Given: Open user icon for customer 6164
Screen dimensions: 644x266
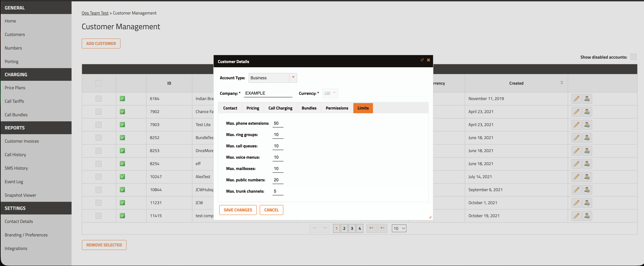Looking at the screenshot, I should point(587,99).
